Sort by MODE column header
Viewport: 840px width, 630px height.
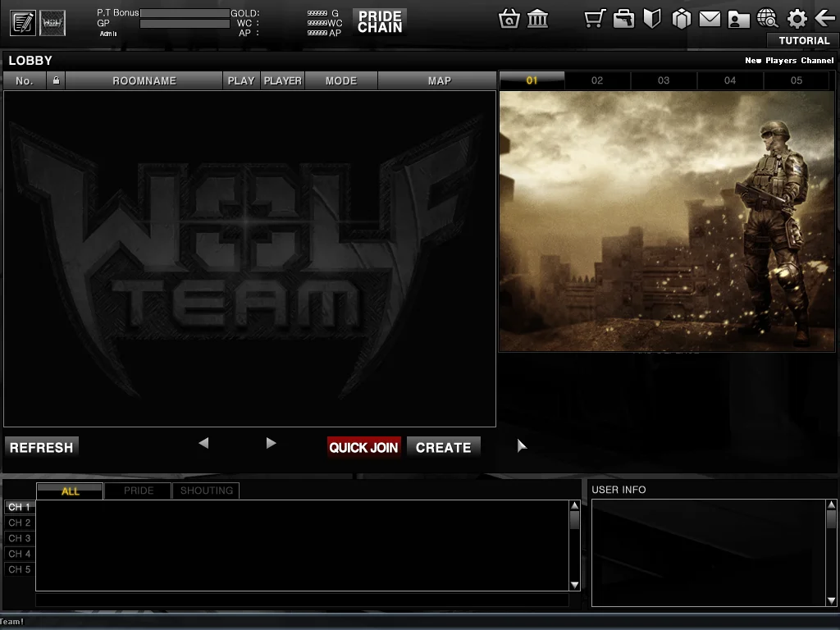(341, 80)
